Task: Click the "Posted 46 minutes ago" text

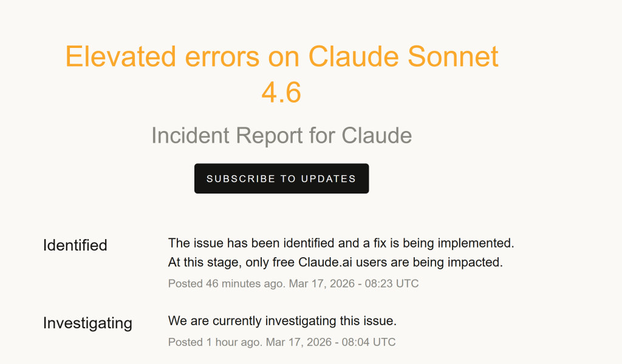Action: click(225, 283)
